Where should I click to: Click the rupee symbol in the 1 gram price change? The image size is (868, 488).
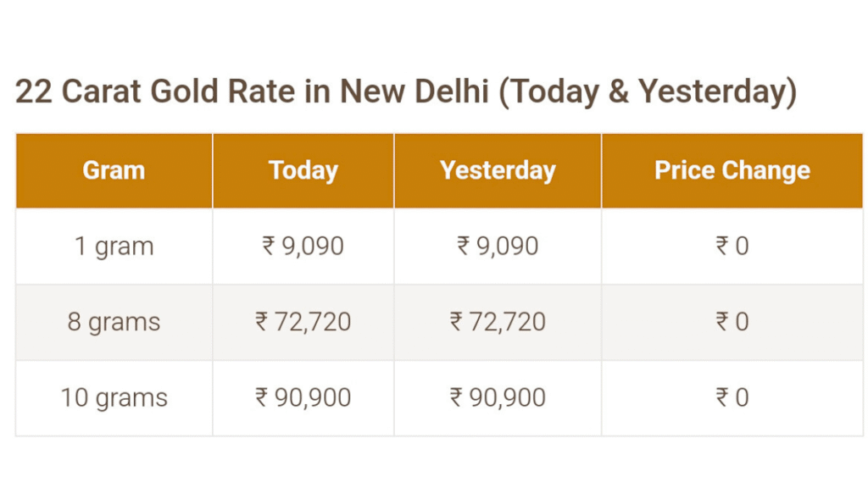tap(722, 247)
